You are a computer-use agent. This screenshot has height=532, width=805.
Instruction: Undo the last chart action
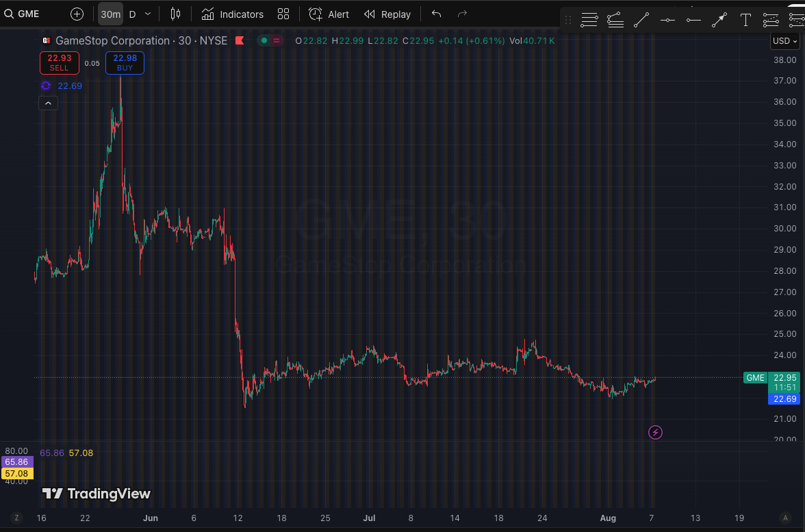coord(437,14)
